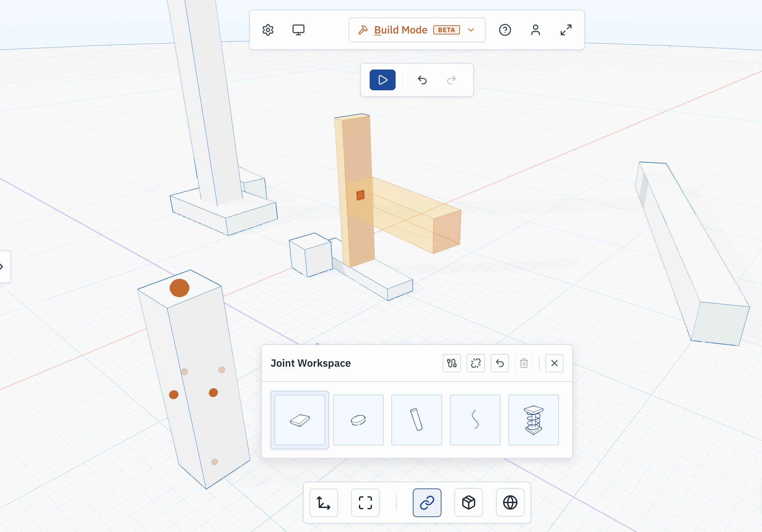
Task: Start simulation with the play button
Action: click(x=382, y=80)
